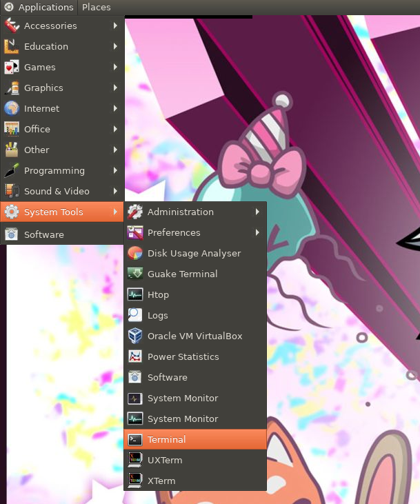This screenshot has height=504, width=420.
Task: Launch Terminal from System Tools
Action: point(195,439)
